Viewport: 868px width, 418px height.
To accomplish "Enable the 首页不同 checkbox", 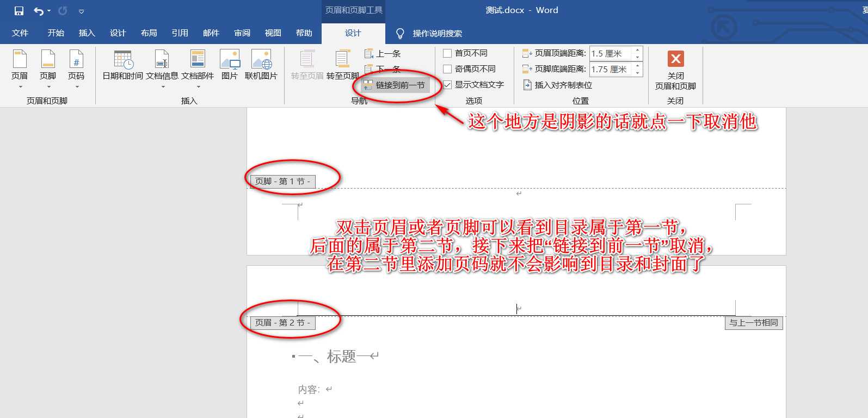I will [x=447, y=53].
